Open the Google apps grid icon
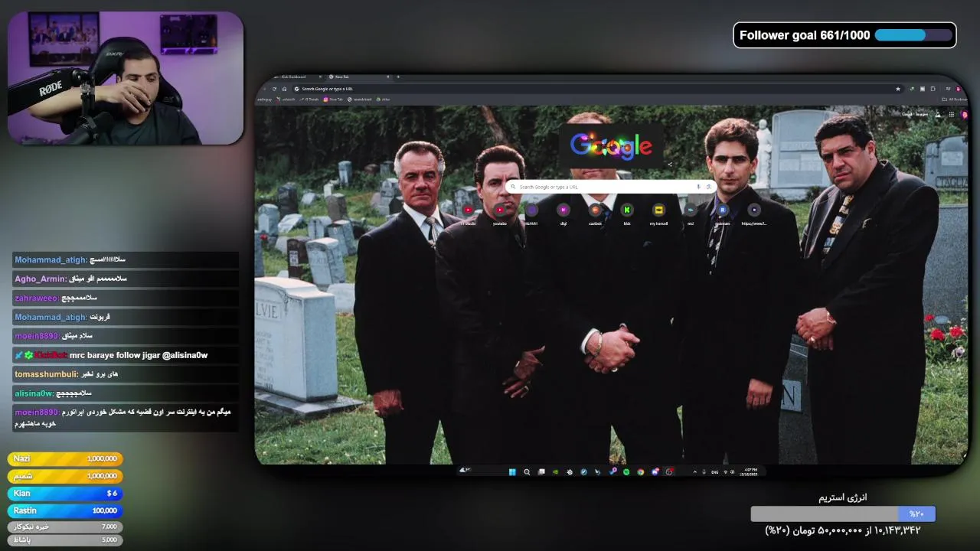Viewport: 980px width, 551px height. (x=952, y=115)
